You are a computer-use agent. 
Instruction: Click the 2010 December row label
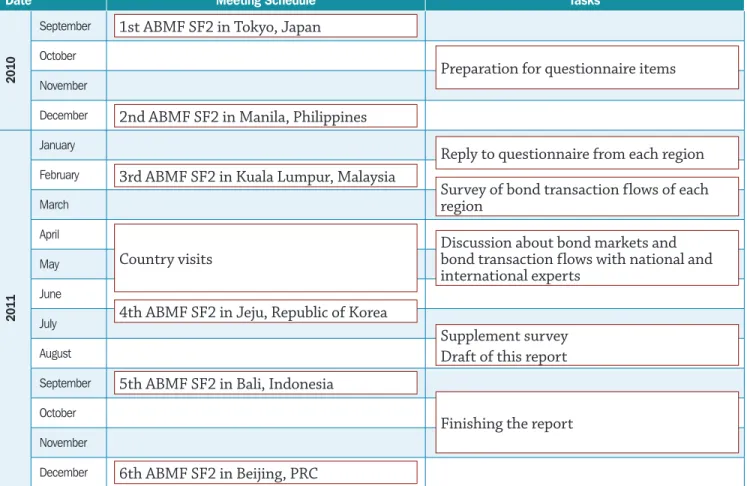tap(63, 115)
